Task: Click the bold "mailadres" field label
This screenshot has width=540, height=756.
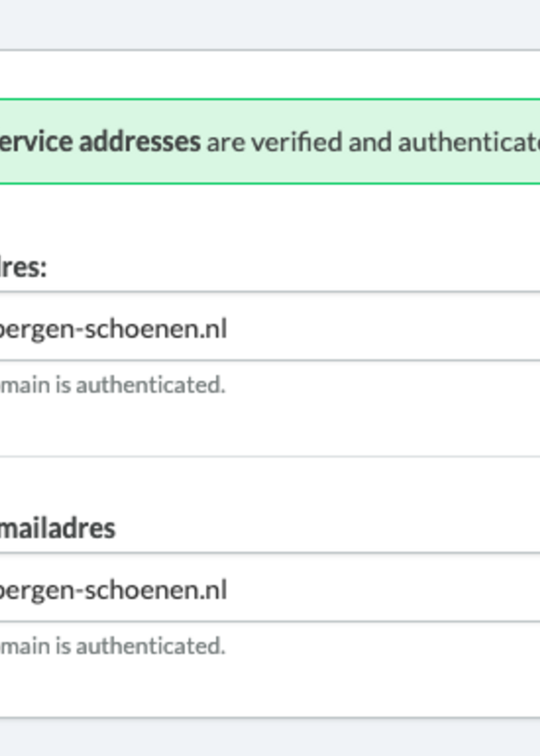Action: [57, 529]
